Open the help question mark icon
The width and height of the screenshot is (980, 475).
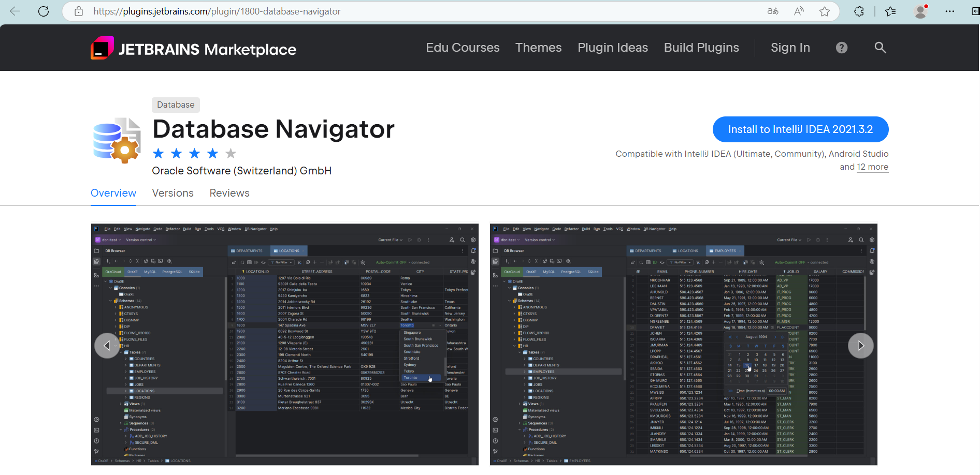tap(842, 48)
